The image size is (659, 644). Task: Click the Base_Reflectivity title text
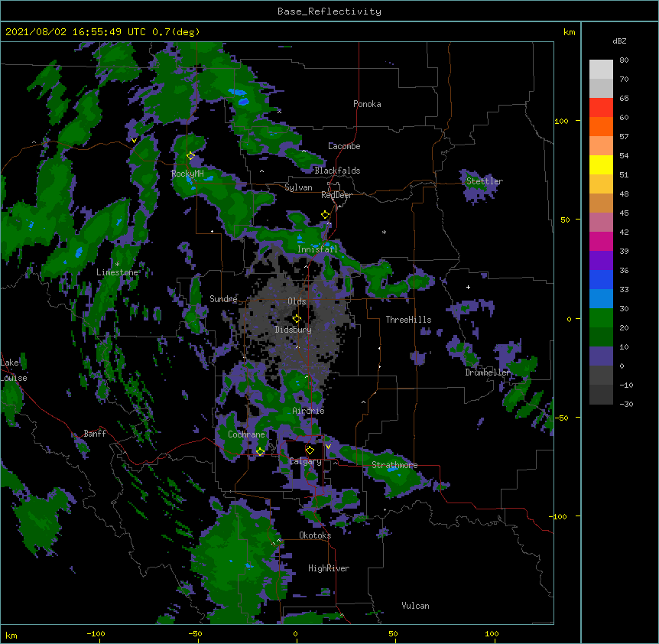pyautogui.click(x=329, y=11)
